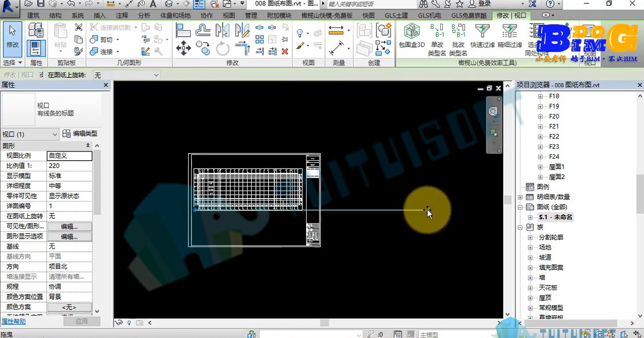Select the S.1 - 未命名 sheet

coord(556,217)
